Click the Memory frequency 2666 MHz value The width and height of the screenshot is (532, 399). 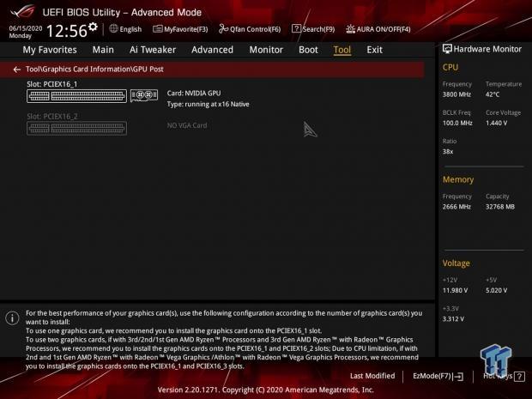tap(456, 207)
